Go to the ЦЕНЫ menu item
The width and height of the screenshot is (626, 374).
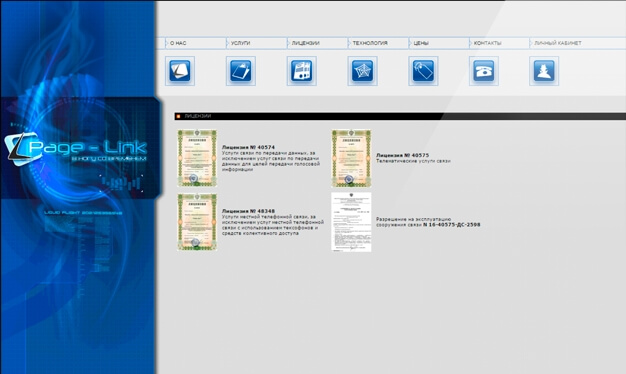tap(421, 43)
